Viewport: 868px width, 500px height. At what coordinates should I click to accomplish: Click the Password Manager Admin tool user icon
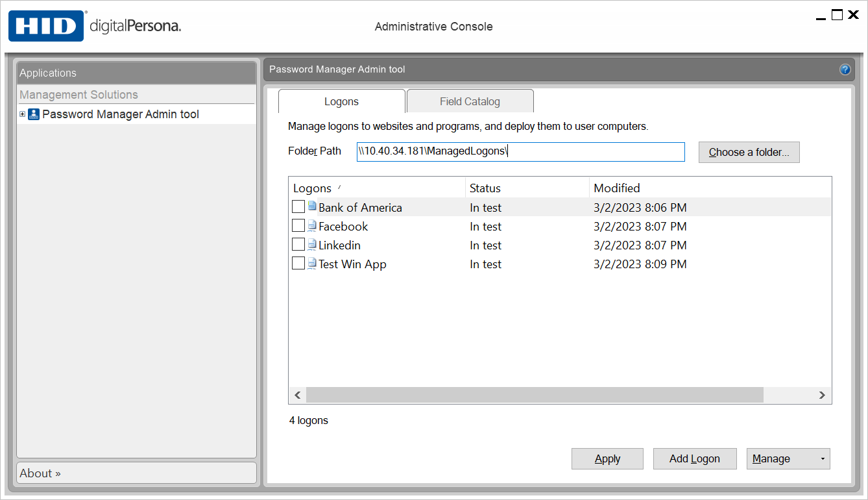tap(34, 114)
